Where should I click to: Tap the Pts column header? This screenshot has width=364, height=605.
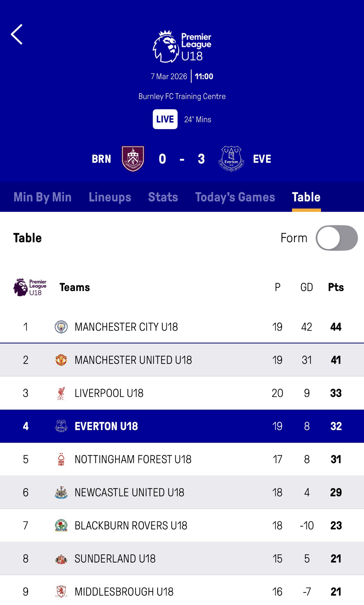pyautogui.click(x=336, y=287)
